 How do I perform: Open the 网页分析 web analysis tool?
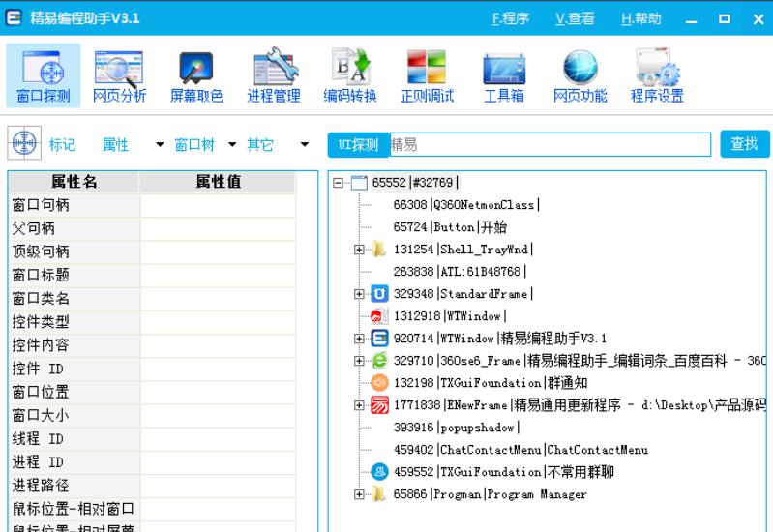(119, 75)
